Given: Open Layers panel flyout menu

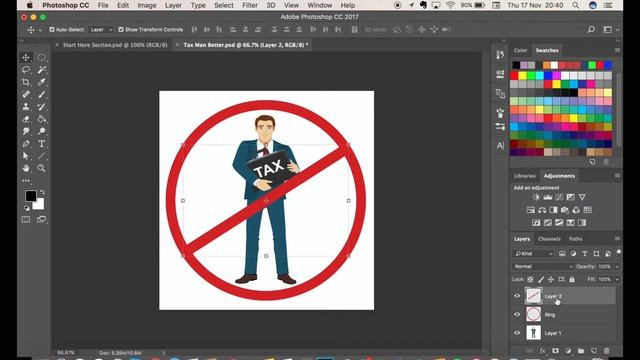Looking at the screenshot, I should click(x=617, y=238).
